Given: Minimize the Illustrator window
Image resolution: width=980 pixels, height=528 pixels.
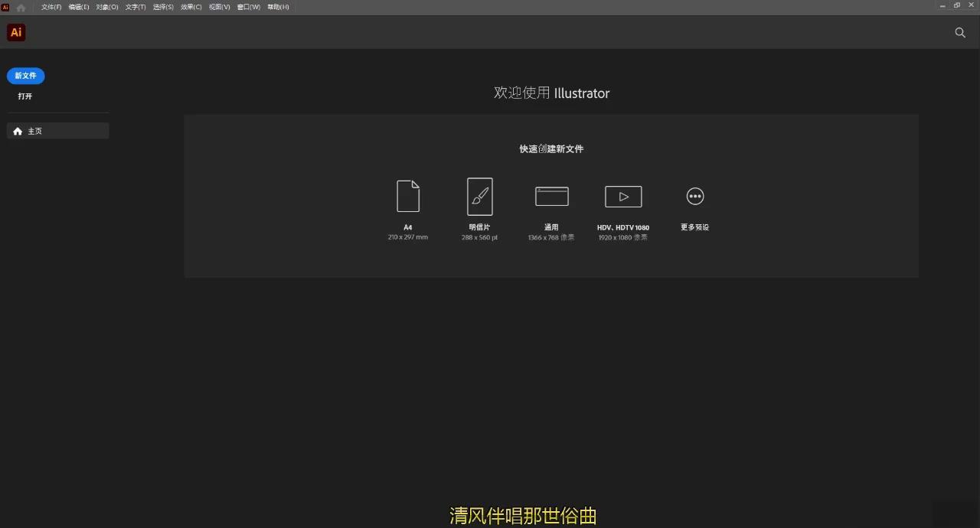Looking at the screenshot, I should tap(941, 5).
